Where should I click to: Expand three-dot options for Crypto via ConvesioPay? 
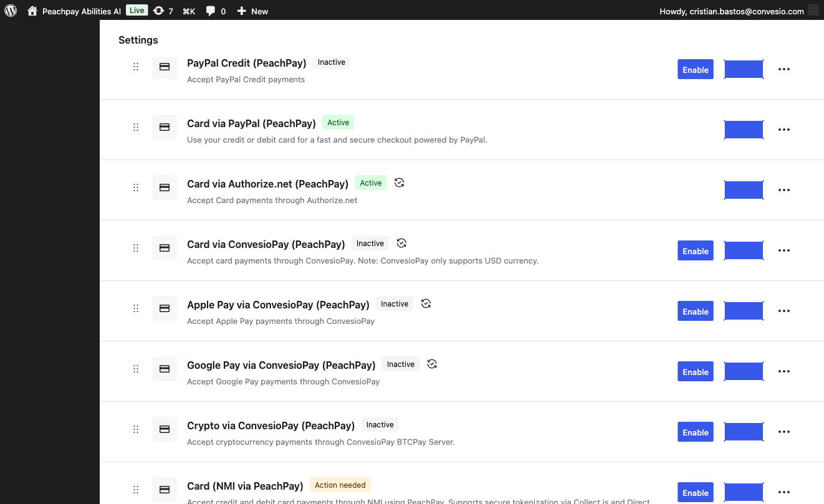tap(784, 432)
